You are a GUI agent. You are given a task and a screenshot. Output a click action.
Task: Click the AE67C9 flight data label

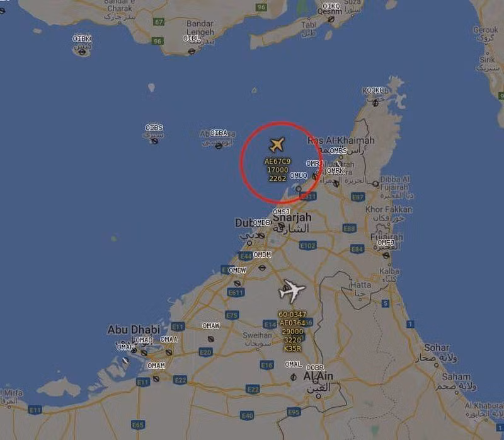(277, 170)
